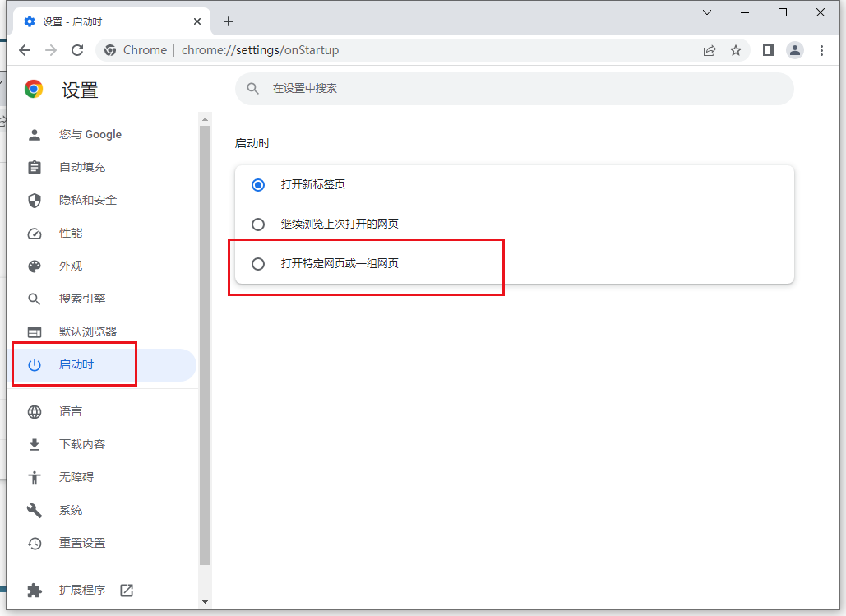Close the 设置 - 启动时 tab
Viewport: 846px width, 616px height.
click(x=197, y=21)
